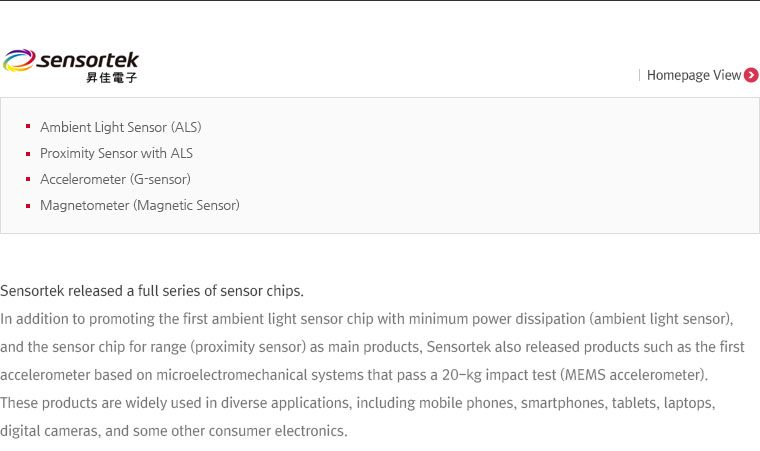Select Accelerometer (G-sensor) list item
The image size is (760, 451).
click(x=115, y=179)
